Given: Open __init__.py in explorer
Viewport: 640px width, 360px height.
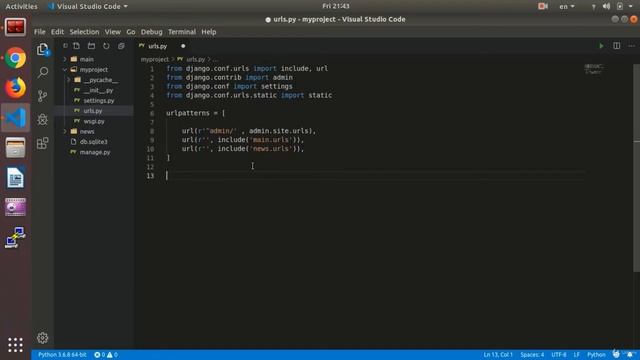Looking at the screenshot, I should point(98,90).
